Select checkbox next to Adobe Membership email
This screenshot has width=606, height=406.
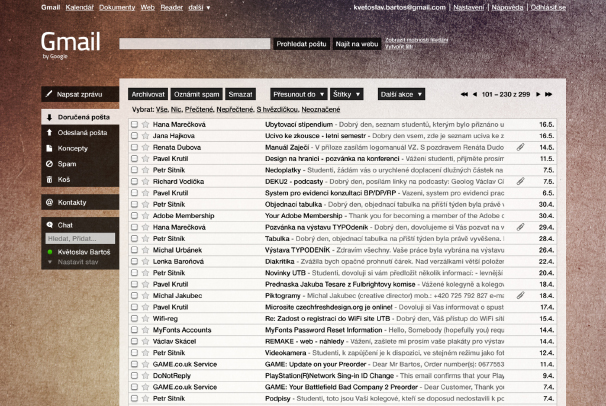click(133, 215)
